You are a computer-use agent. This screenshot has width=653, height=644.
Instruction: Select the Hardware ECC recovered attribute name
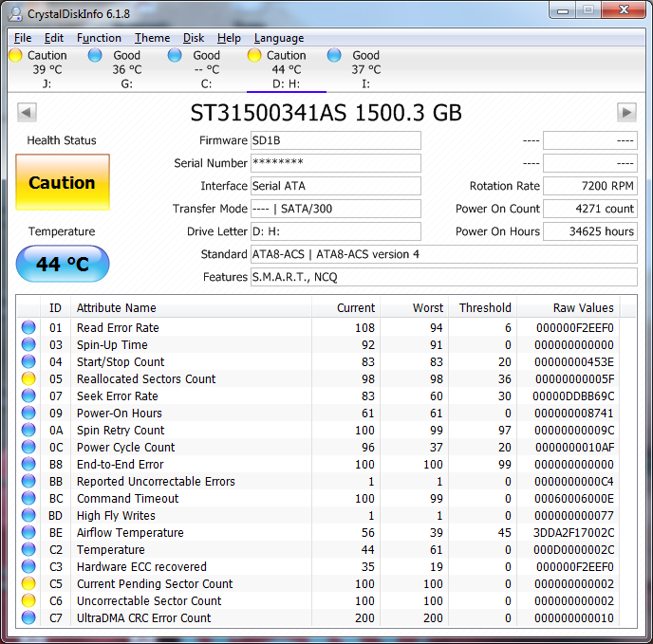141,566
